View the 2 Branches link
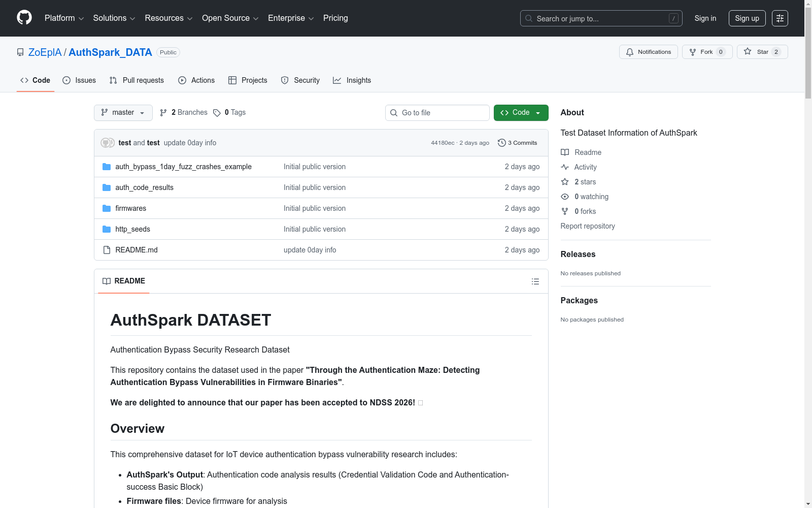812x508 pixels. point(184,113)
